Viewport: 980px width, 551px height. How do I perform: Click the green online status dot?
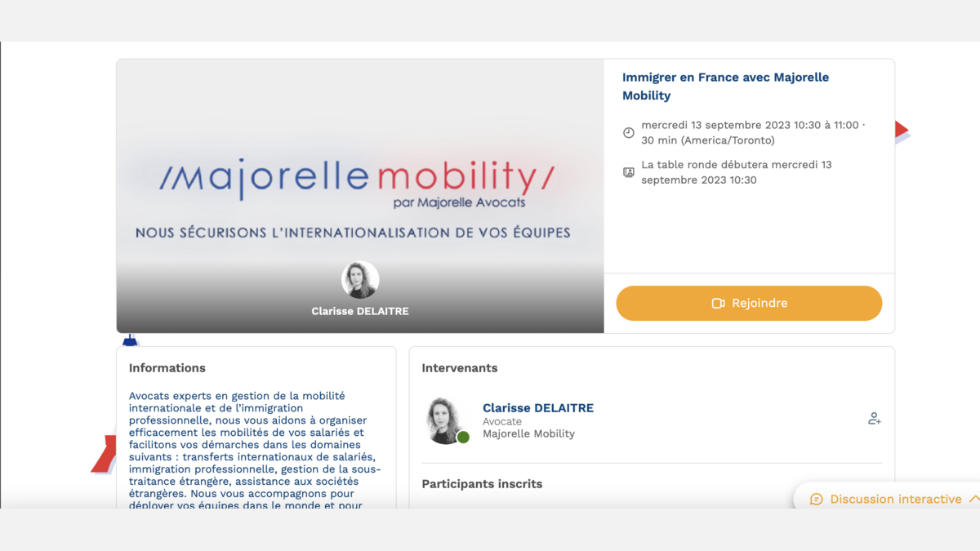click(x=463, y=438)
